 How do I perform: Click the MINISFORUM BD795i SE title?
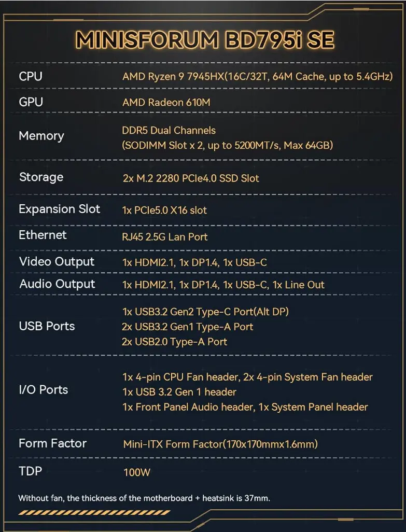[204, 39]
